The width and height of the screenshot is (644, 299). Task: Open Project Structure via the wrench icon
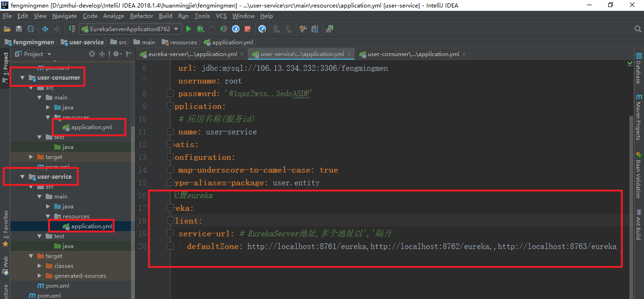pyautogui.click(x=303, y=29)
